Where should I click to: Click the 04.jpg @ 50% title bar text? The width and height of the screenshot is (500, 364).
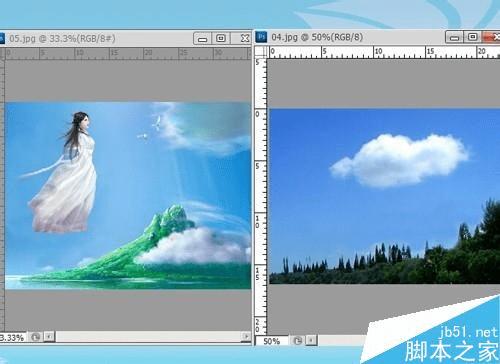(317, 37)
